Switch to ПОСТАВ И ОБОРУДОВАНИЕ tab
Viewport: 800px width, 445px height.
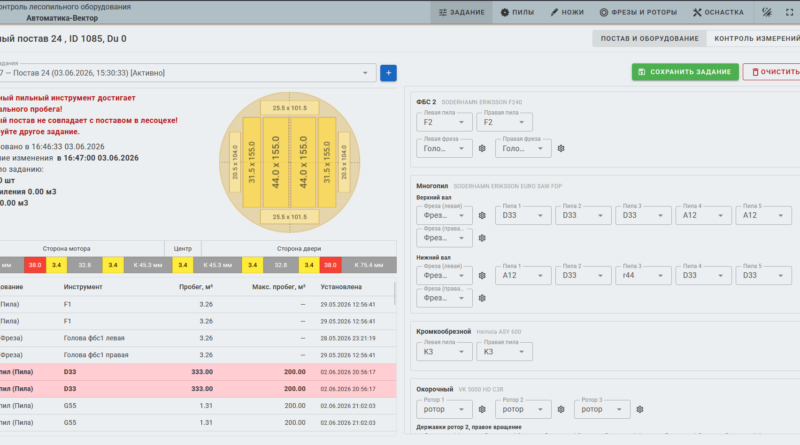[x=649, y=38]
